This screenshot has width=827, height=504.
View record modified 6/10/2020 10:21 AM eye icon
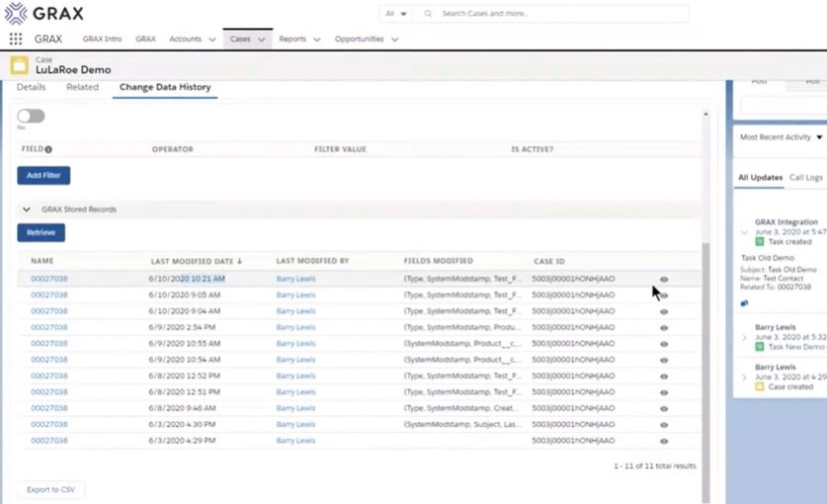(x=664, y=280)
